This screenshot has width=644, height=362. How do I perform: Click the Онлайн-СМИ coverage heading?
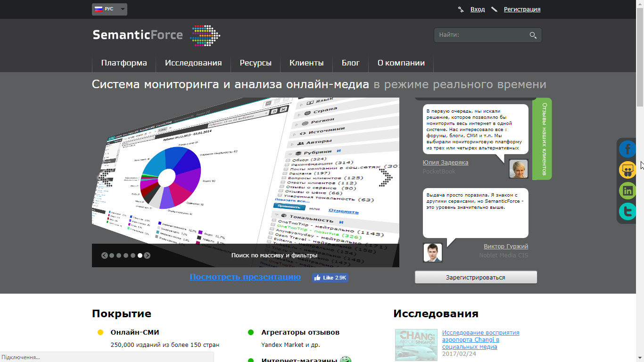tap(135, 332)
